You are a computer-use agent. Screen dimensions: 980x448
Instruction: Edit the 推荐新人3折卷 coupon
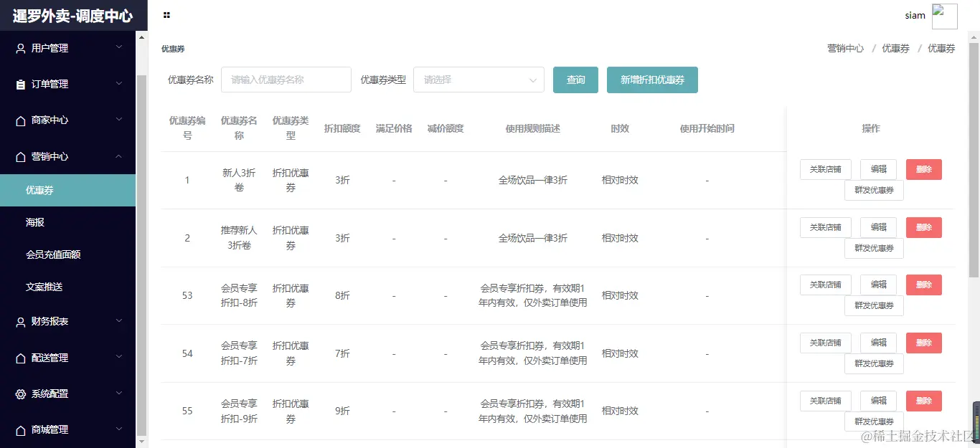878,227
